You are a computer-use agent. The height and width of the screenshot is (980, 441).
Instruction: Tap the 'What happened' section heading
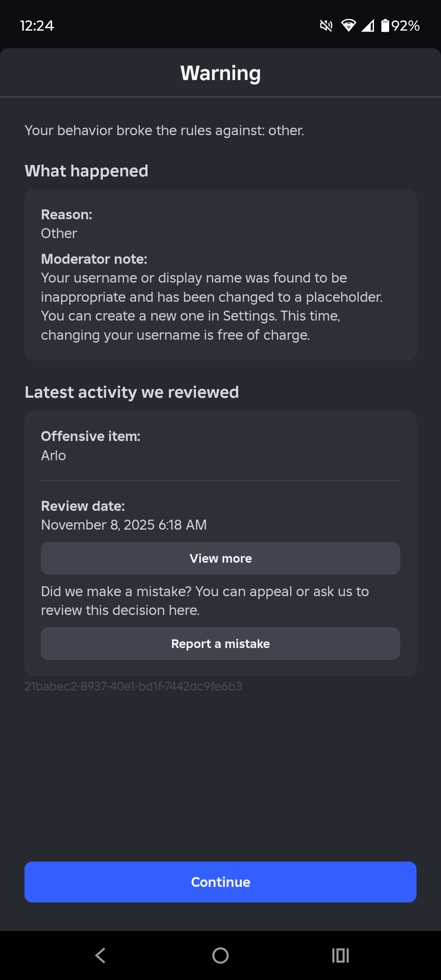[87, 171]
